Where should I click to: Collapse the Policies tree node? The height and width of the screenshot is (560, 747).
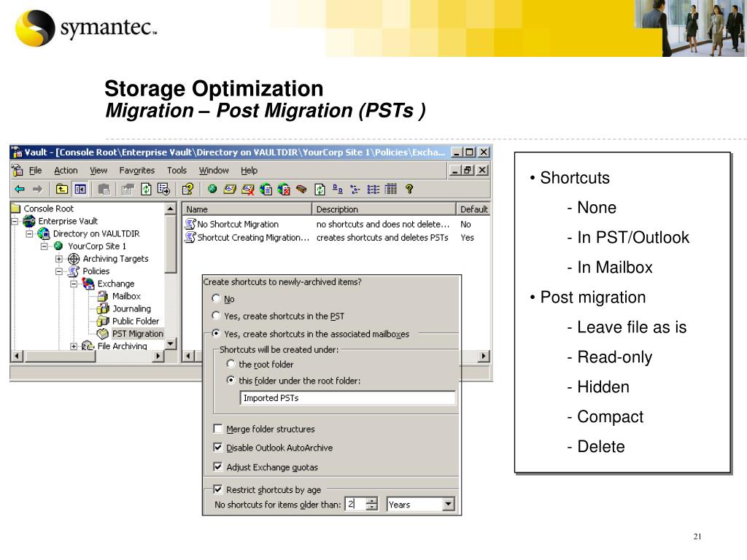click(x=58, y=271)
